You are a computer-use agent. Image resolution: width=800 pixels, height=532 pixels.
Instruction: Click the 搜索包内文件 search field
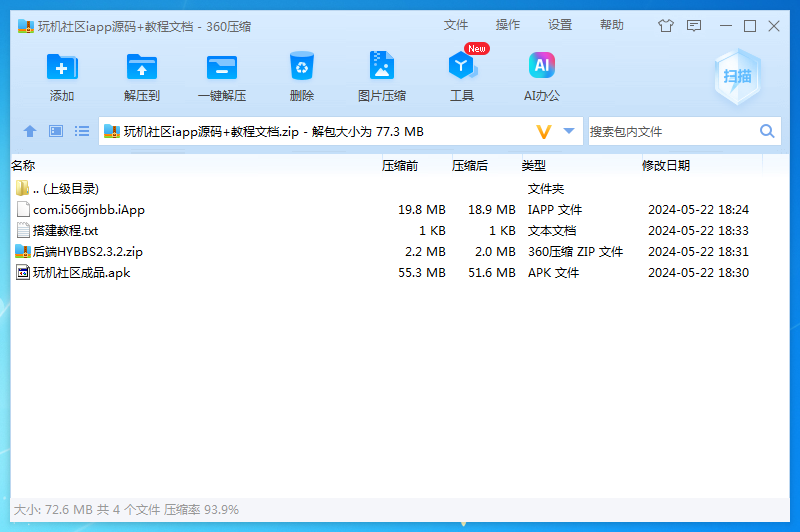click(670, 131)
